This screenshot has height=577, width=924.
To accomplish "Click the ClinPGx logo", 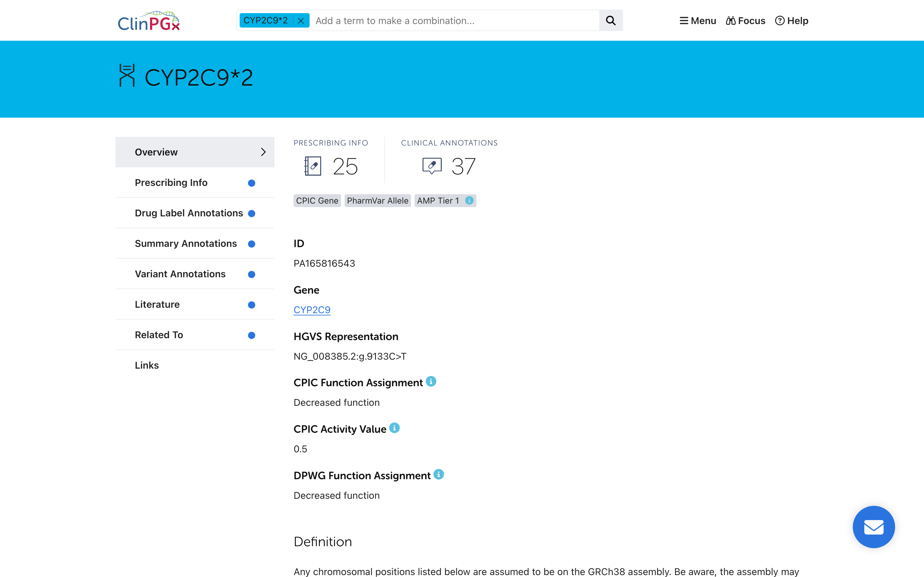I will point(149,21).
